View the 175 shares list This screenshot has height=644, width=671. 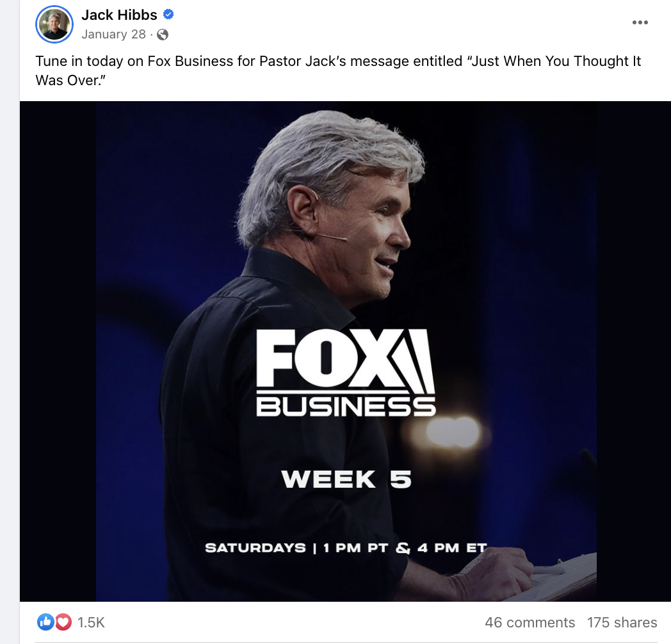(x=622, y=622)
